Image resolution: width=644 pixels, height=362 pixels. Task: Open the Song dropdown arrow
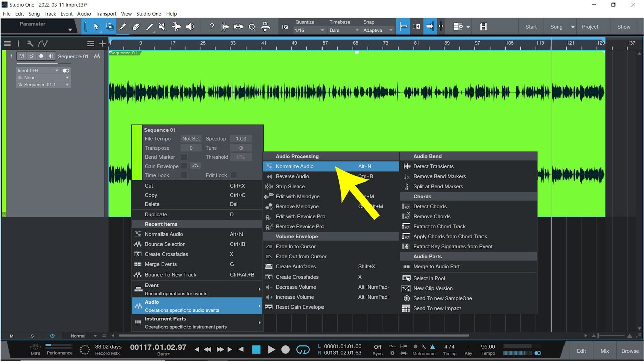[573, 27]
